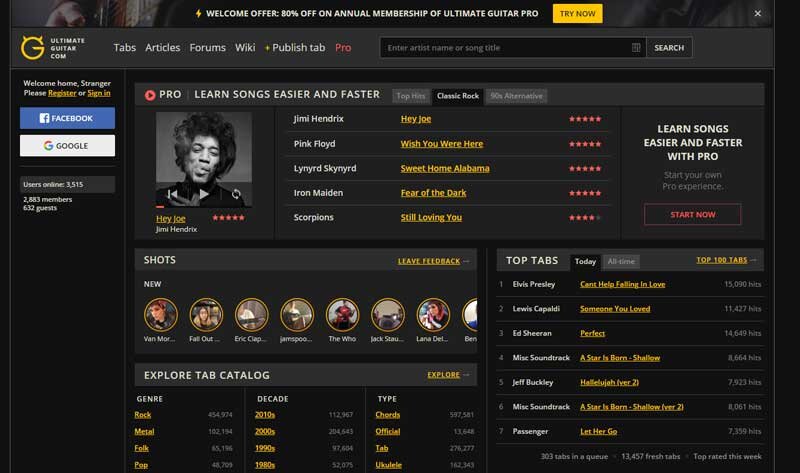Open Hey Joe in the Pro song list
Screen dimensions: 800x473
click(416, 119)
